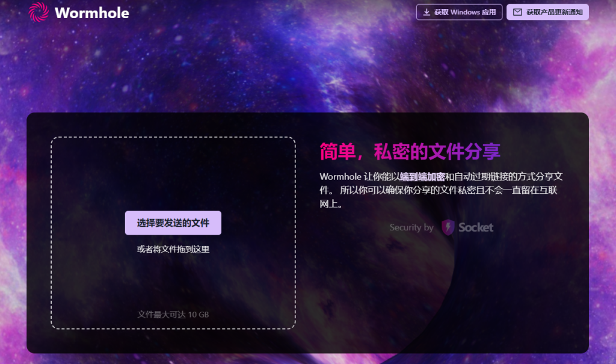
Task: Click the Socket shield lightning icon
Action: [x=448, y=227]
